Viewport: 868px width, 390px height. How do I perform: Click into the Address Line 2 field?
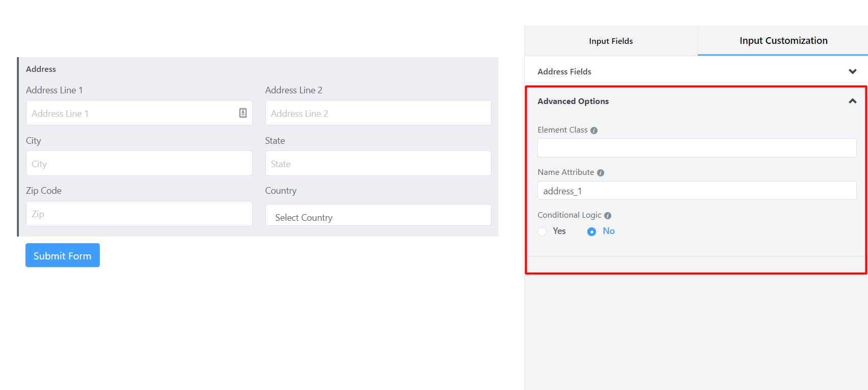(x=378, y=113)
